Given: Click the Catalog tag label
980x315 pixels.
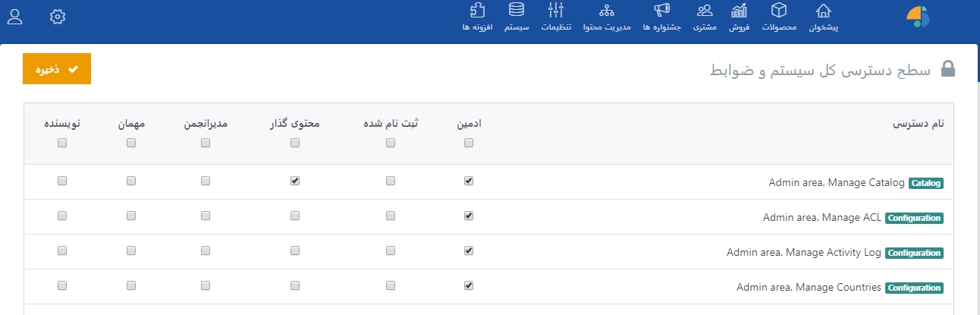Looking at the screenshot, I should [x=925, y=183].
